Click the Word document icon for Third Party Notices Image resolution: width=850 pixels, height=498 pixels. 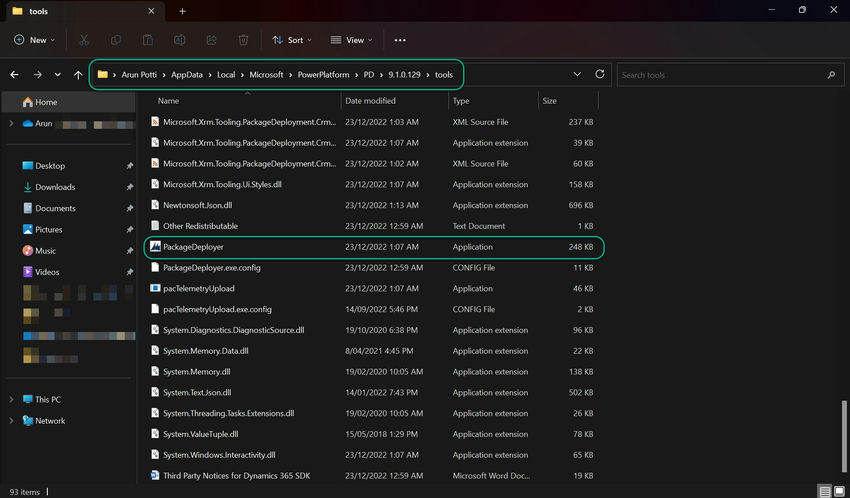pos(155,475)
